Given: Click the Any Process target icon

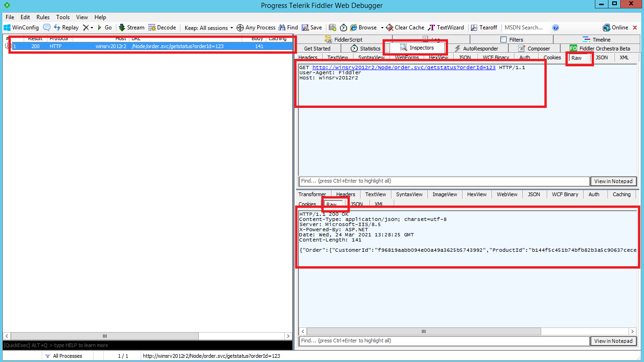Looking at the screenshot, I should coord(240,28).
